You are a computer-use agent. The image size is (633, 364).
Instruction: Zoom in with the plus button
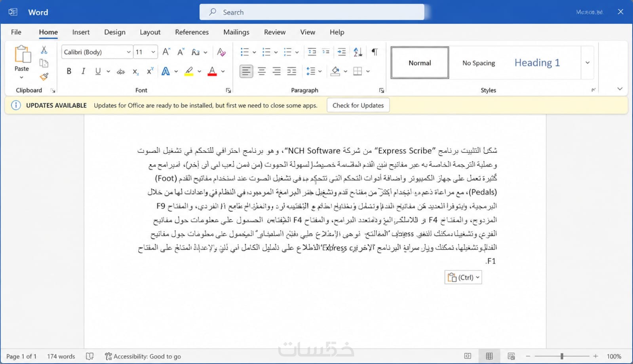pyautogui.click(x=595, y=356)
